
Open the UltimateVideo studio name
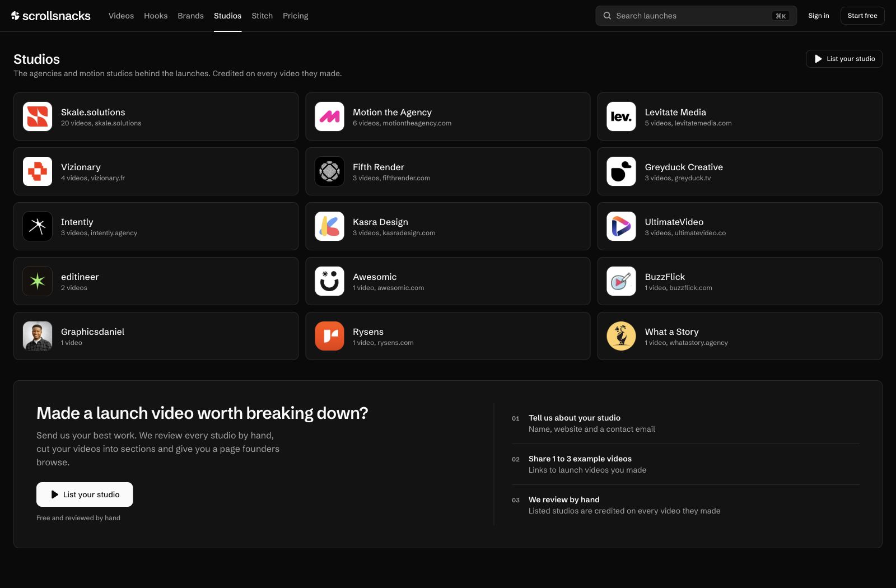click(x=674, y=222)
